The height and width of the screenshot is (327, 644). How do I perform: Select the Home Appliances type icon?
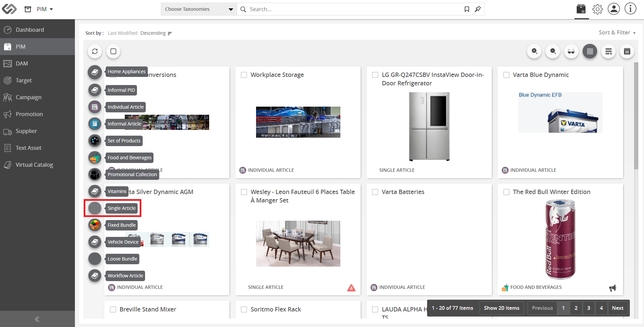coord(95,72)
